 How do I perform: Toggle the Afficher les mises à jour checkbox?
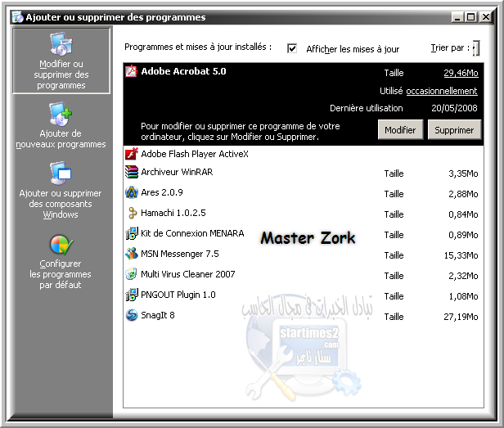(x=292, y=48)
